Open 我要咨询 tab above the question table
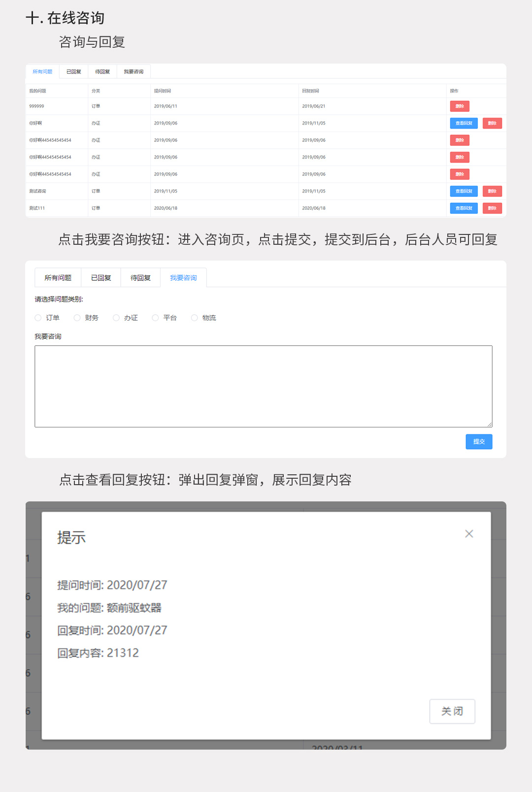Screen dimensions: 532x792 click(133, 72)
